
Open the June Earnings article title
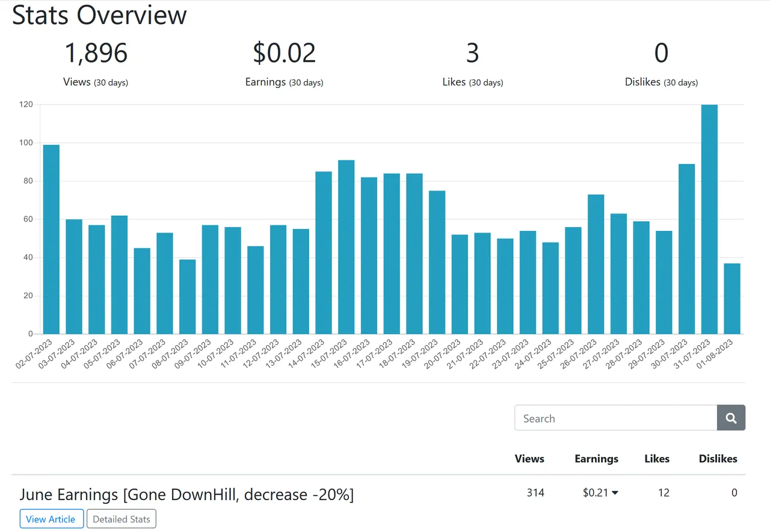[x=186, y=495]
